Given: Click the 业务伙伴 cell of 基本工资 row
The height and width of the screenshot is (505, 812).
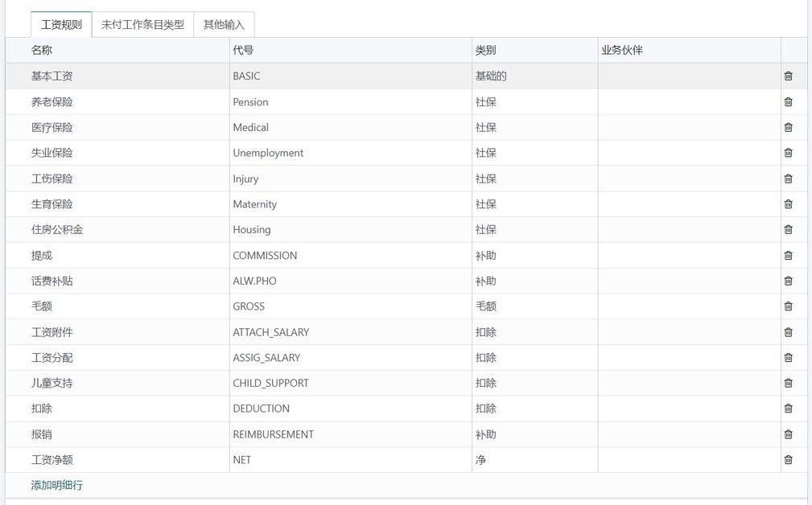Looking at the screenshot, I should 688,76.
